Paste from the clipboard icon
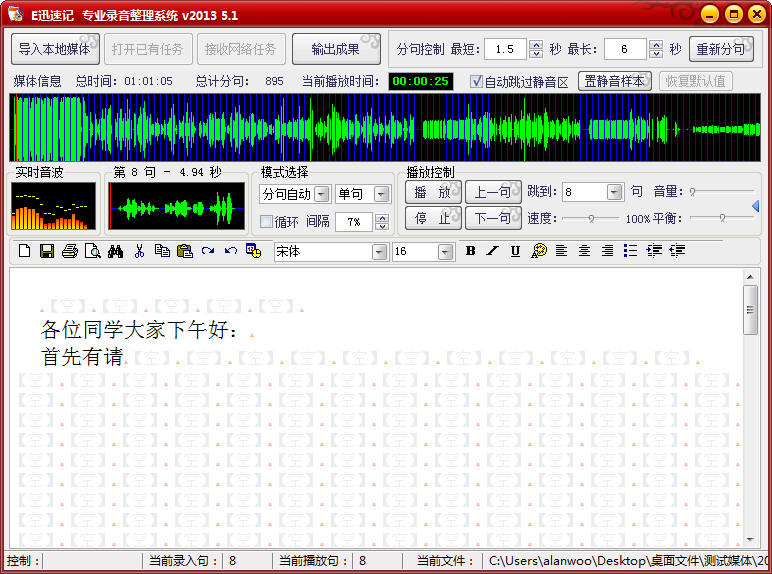The height and width of the screenshot is (574, 772). (185, 251)
